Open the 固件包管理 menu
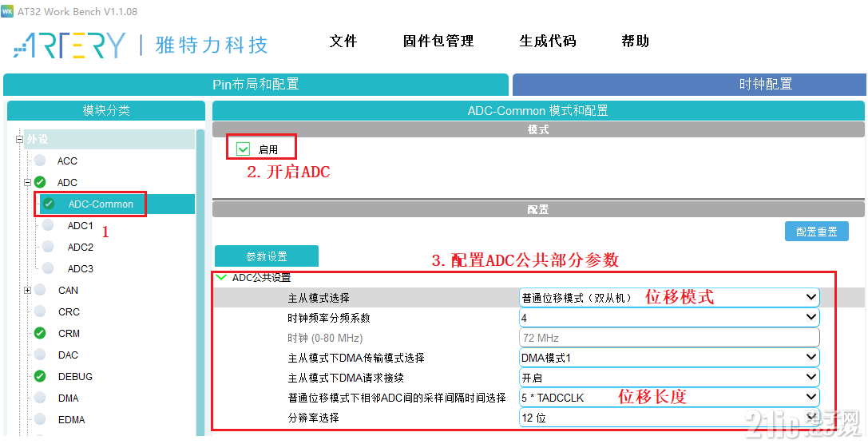 click(438, 41)
